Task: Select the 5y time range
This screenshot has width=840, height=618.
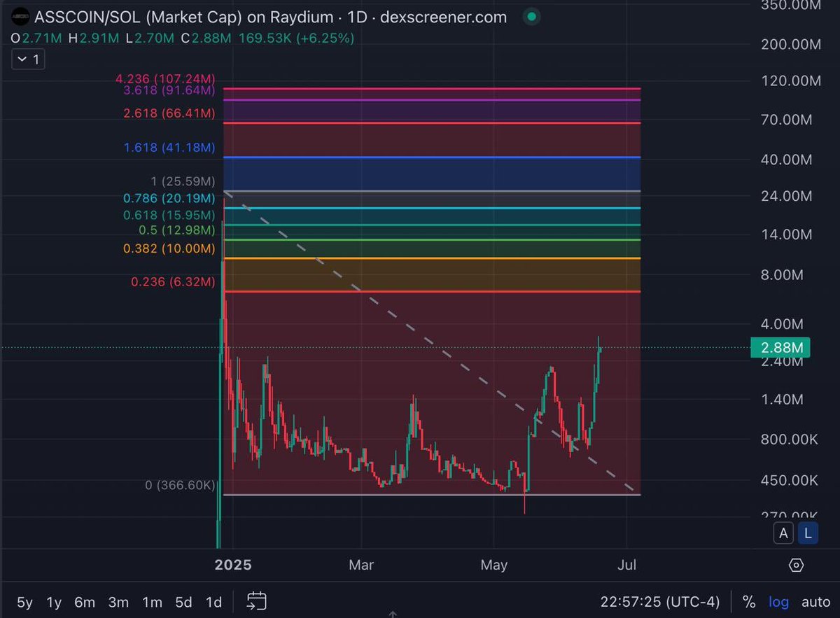Action: [24, 602]
